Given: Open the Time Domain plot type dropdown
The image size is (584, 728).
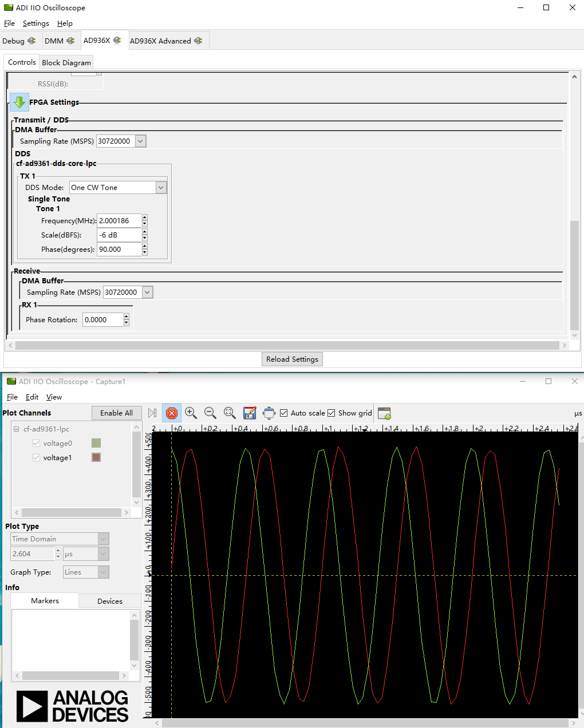Looking at the screenshot, I should [x=103, y=539].
